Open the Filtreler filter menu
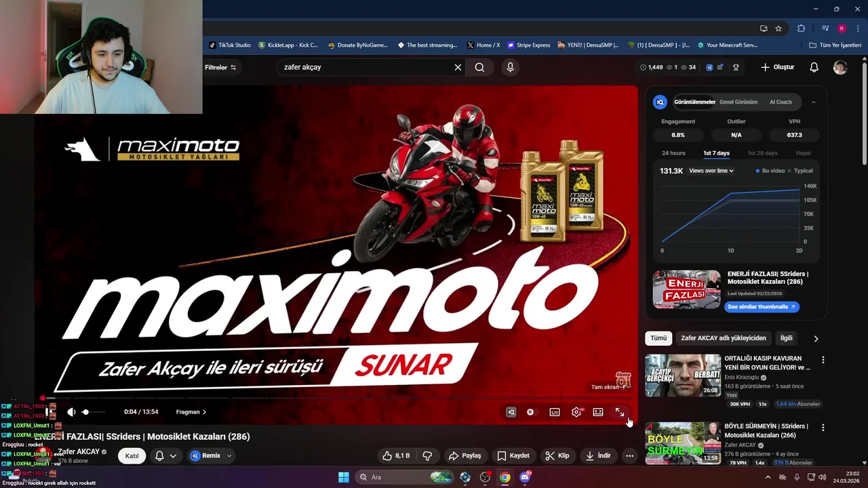Viewport: 868px width, 488px height. coord(220,67)
